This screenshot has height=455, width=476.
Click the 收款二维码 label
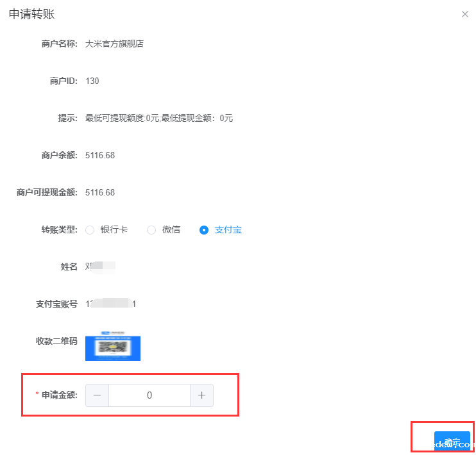click(56, 341)
